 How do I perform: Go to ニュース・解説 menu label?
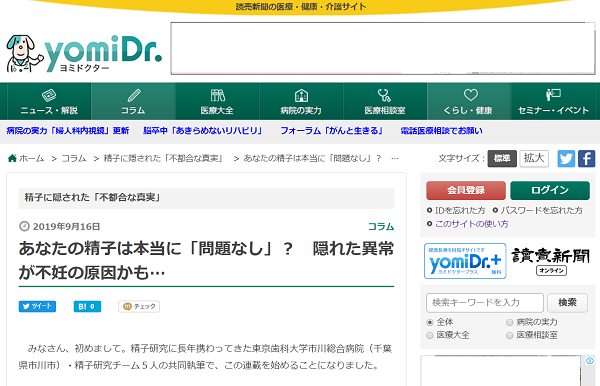pyautogui.click(x=49, y=111)
